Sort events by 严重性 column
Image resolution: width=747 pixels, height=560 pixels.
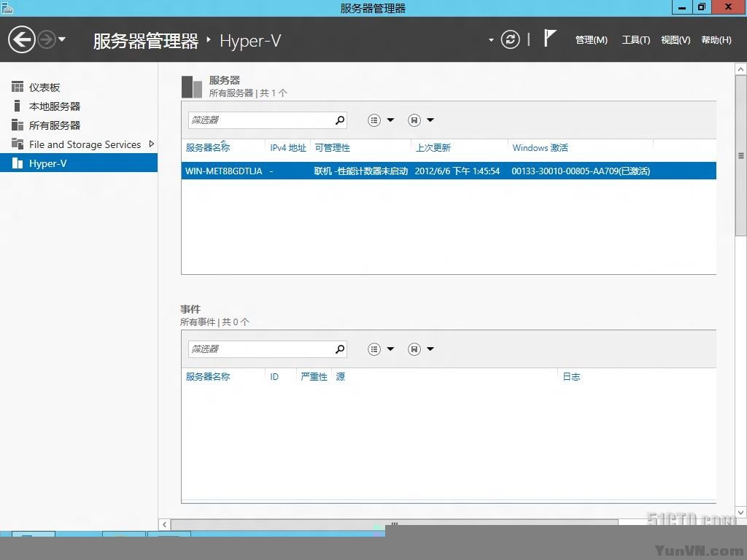click(x=314, y=377)
